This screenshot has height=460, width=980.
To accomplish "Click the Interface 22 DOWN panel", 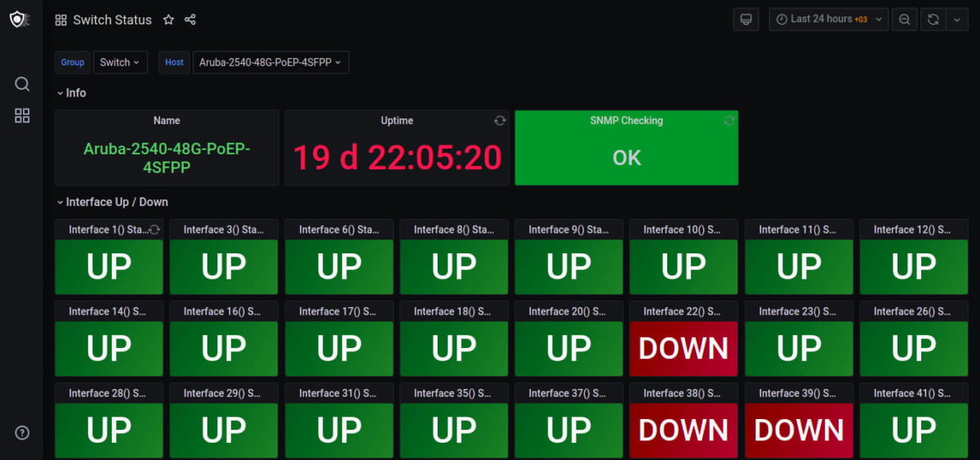I will 684,348.
